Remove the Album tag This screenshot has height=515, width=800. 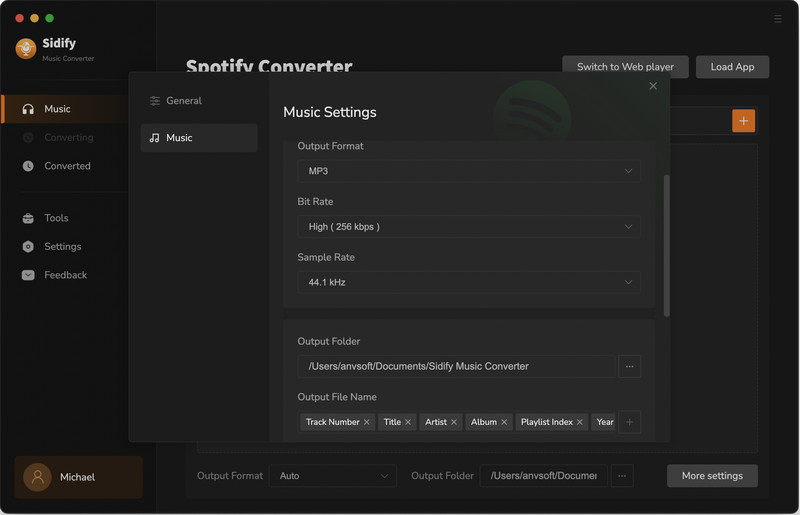pos(504,422)
